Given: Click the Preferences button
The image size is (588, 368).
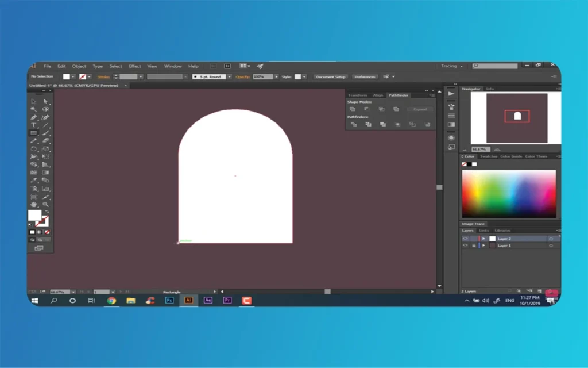Looking at the screenshot, I should 365,76.
